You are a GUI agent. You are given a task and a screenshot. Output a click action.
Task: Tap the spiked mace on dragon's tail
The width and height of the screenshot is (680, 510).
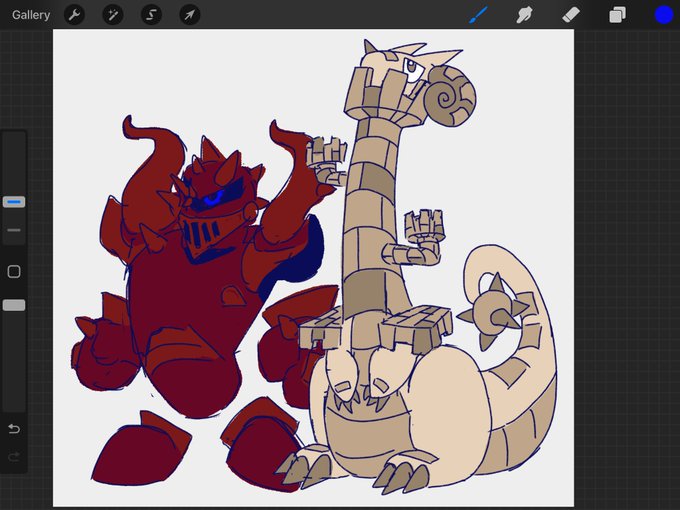pos(494,311)
